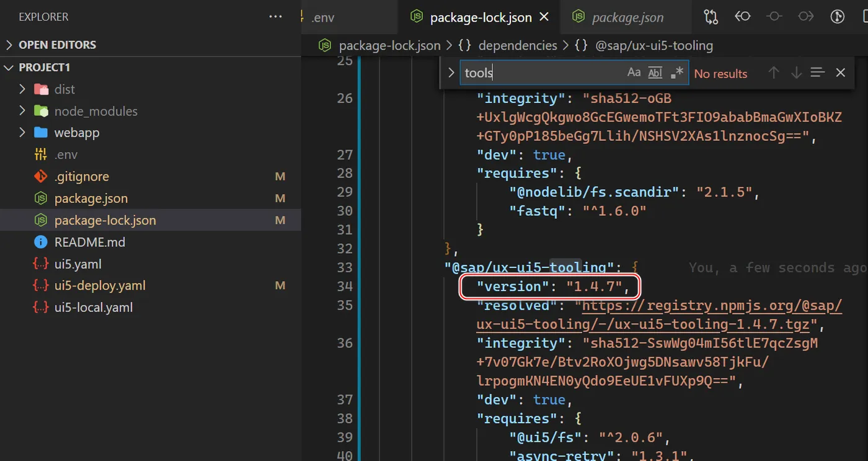
Task: Click the "fastq": "^1.6.0" entry
Action: (x=578, y=211)
